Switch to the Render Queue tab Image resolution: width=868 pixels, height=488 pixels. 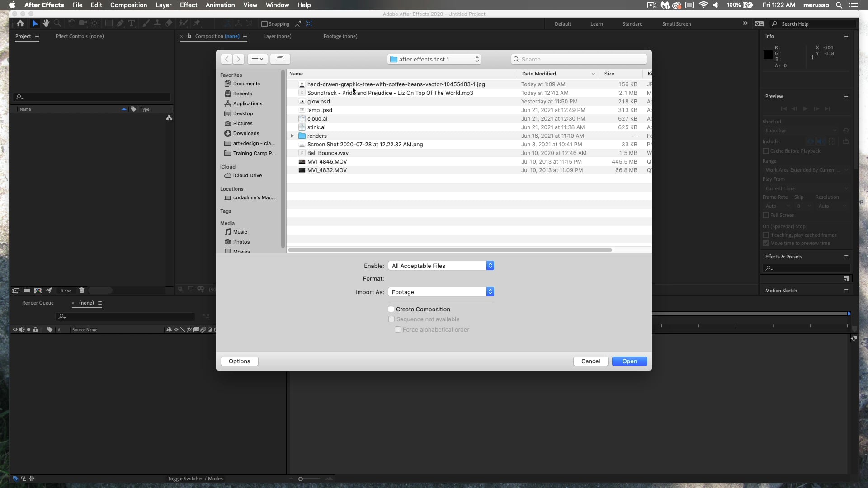(x=38, y=303)
